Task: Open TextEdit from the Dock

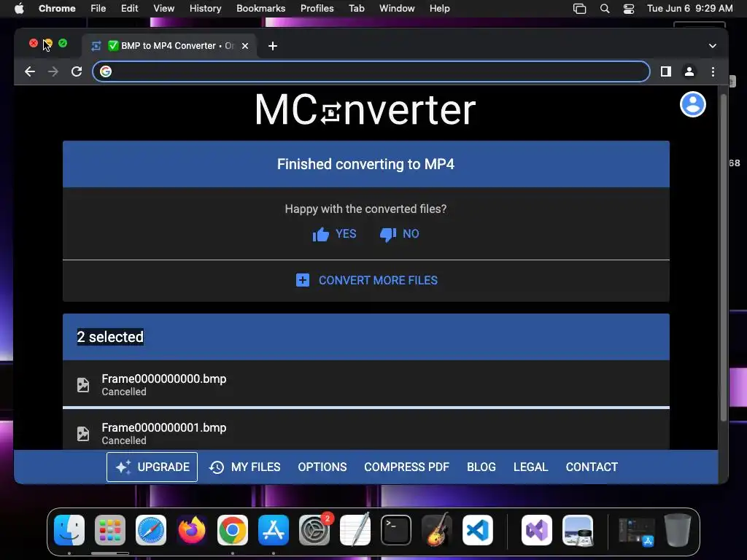Action: [355, 530]
